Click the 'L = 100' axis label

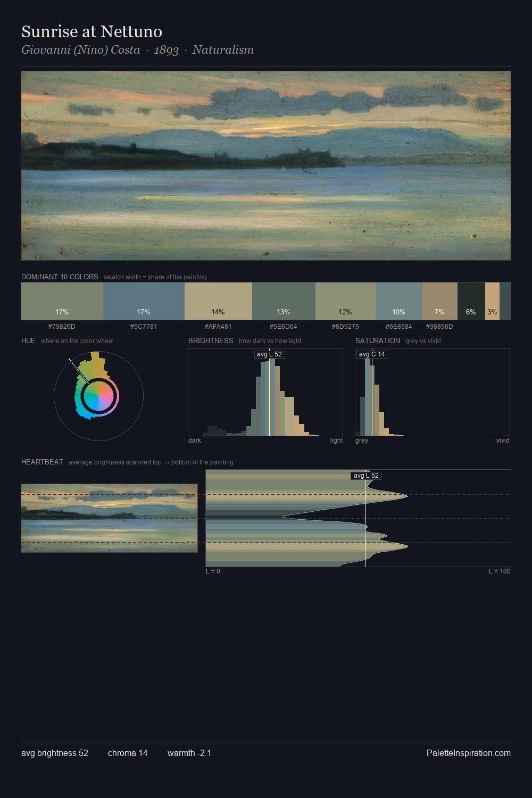click(x=500, y=571)
